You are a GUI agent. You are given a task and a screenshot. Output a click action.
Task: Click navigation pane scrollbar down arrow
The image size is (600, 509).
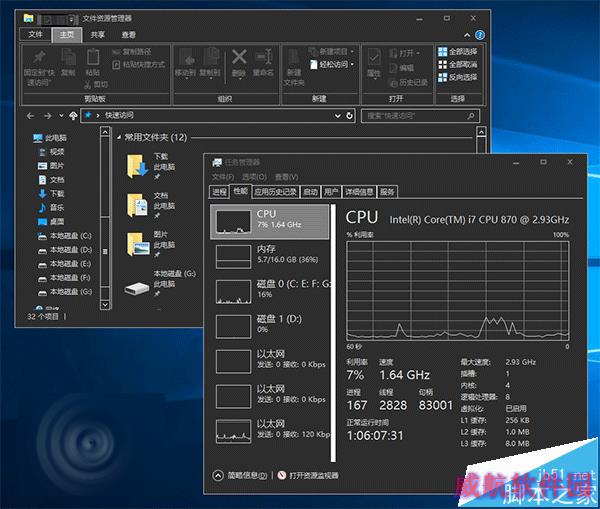(x=105, y=305)
